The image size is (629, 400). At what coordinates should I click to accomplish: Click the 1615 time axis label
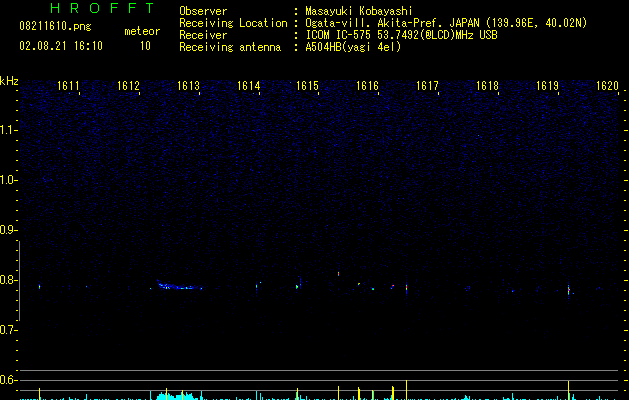307,86
